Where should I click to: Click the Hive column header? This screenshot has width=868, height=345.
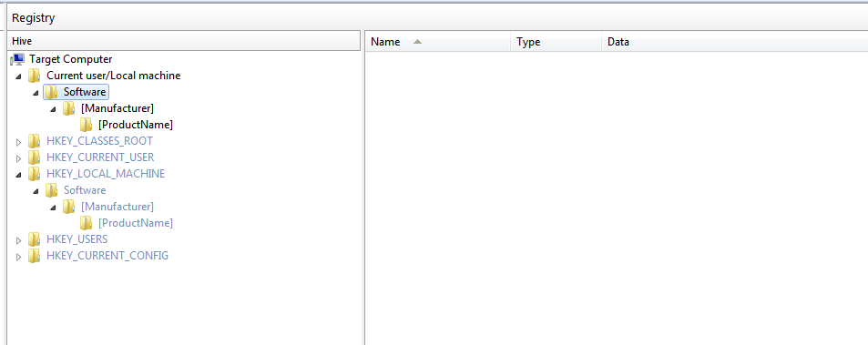point(184,42)
